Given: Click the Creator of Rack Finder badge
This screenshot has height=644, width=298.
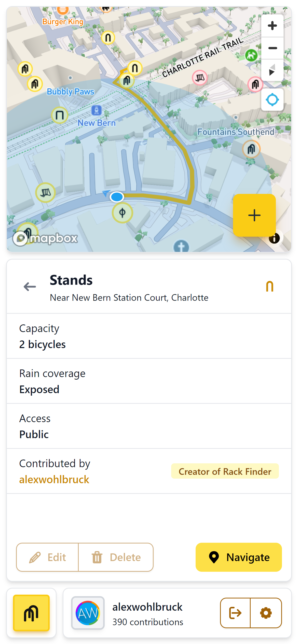Looking at the screenshot, I should [x=225, y=471].
